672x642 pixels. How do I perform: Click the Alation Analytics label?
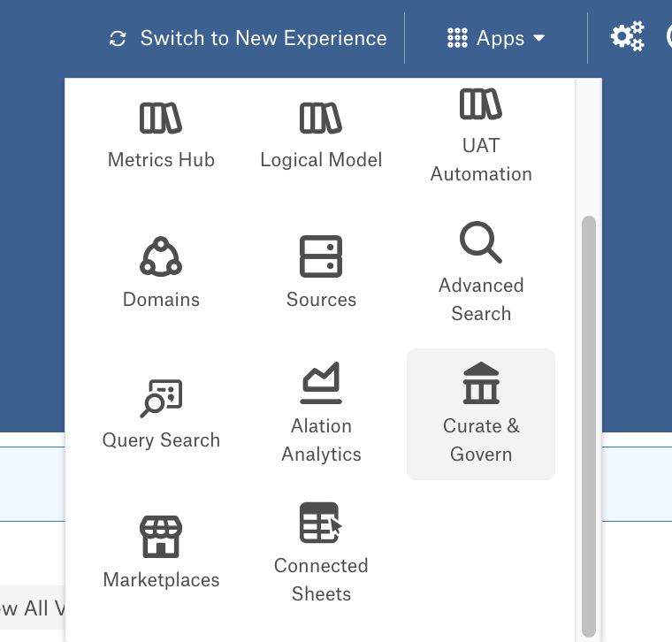point(321,440)
